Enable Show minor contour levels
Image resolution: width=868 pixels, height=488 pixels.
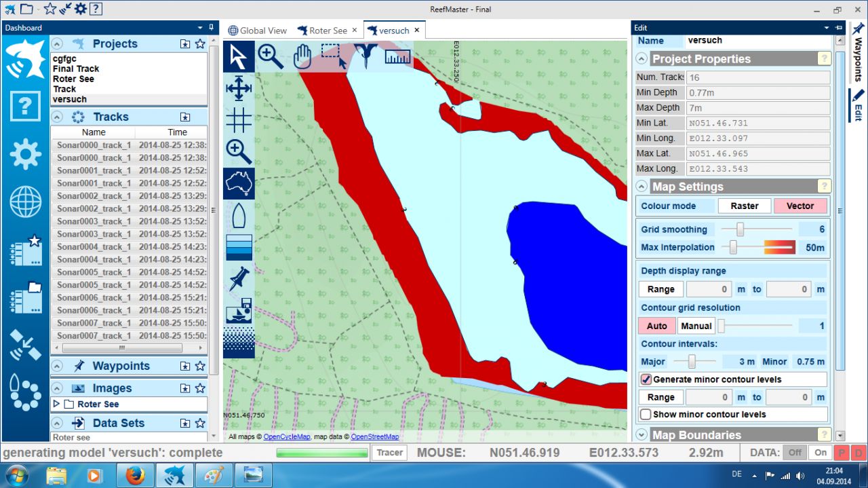(646, 414)
